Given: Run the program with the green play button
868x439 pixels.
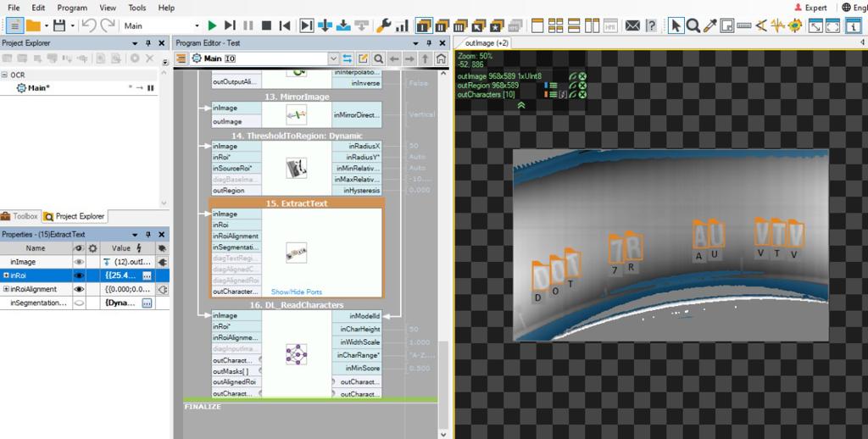Looking at the screenshot, I should point(212,25).
